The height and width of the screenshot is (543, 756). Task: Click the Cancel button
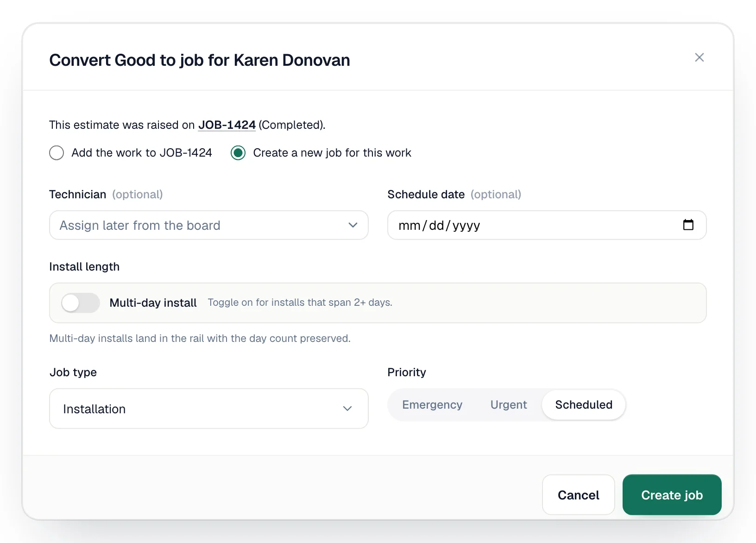pos(579,495)
